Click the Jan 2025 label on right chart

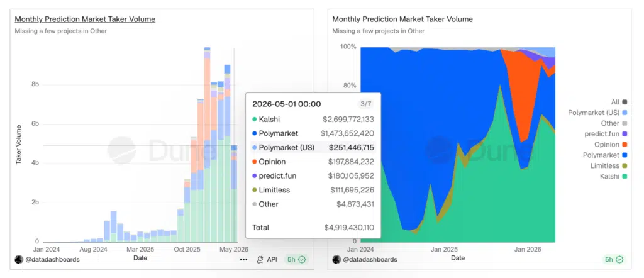click(x=445, y=249)
